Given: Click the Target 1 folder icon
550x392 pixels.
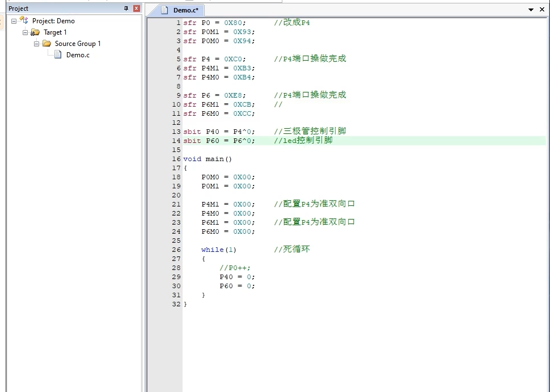Looking at the screenshot, I should (x=35, y=32).
